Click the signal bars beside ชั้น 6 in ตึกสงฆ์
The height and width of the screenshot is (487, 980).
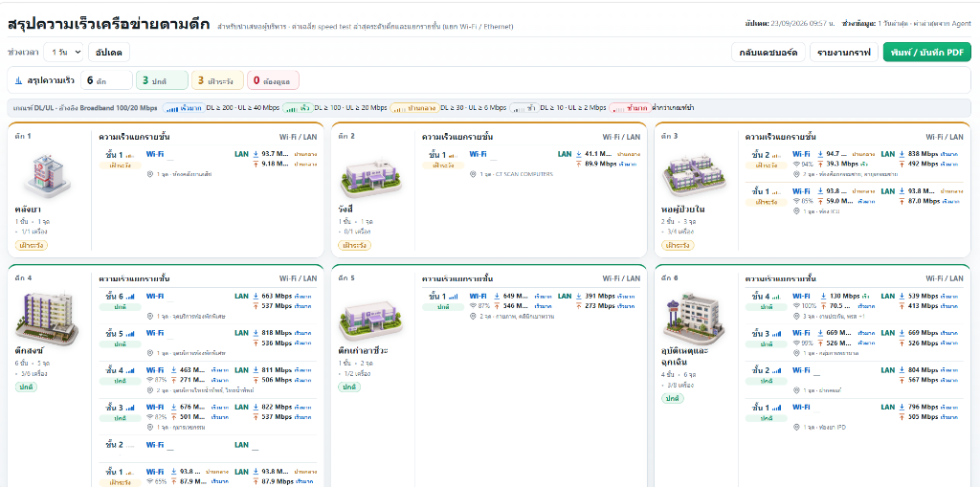(130, 297)
